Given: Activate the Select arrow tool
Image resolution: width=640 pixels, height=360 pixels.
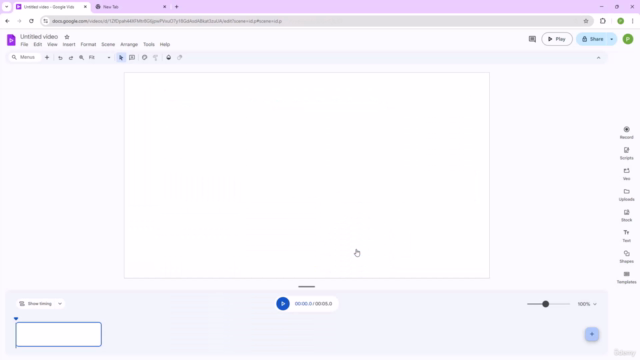Looking at the screenshot, I should (121, 58).
